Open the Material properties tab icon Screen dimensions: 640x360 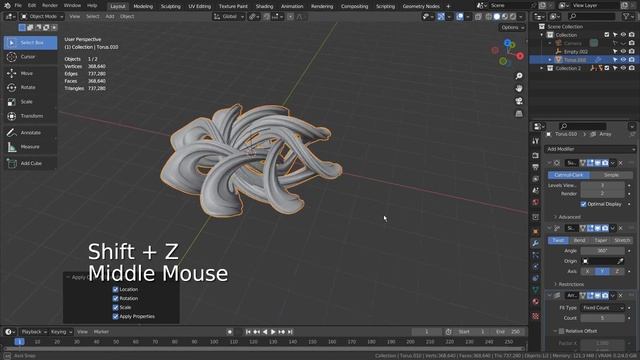tap(536, 302)
